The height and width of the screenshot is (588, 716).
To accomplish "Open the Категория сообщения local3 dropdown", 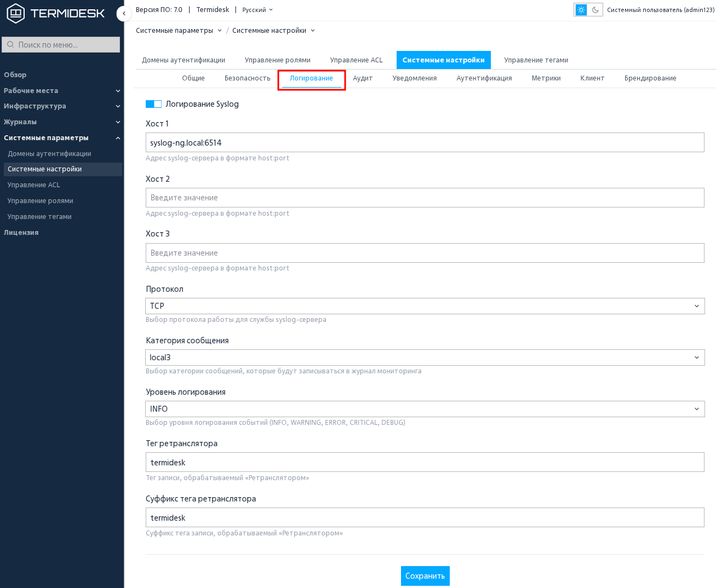I will click(x=425, y=358).
